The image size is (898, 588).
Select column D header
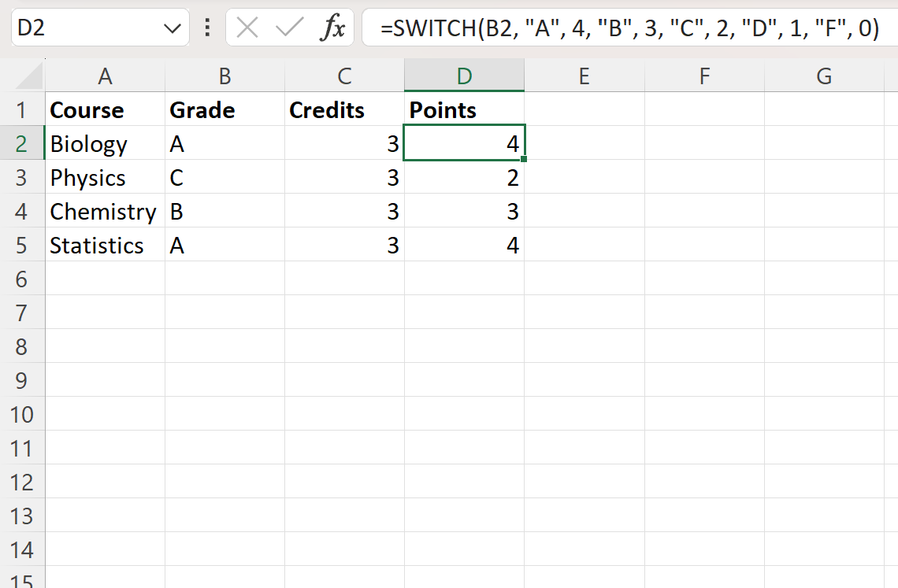465,76
